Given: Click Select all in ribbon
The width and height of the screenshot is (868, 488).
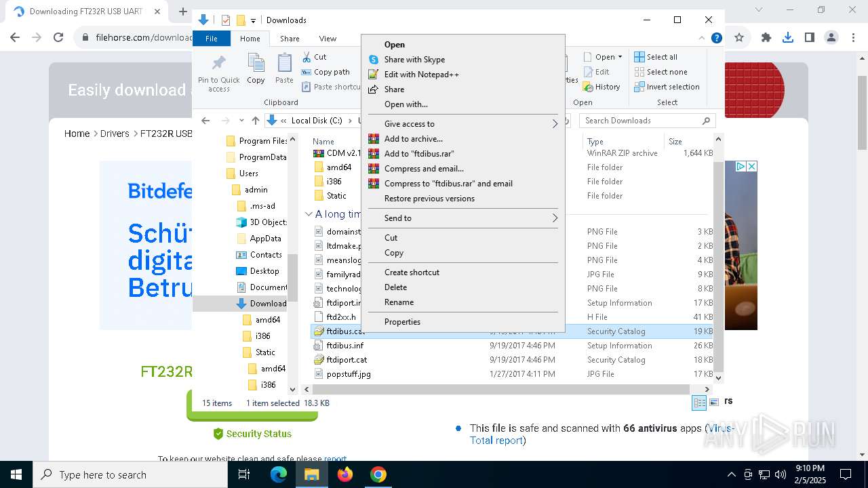Looking at the screenshot, I should click(656, 57).
